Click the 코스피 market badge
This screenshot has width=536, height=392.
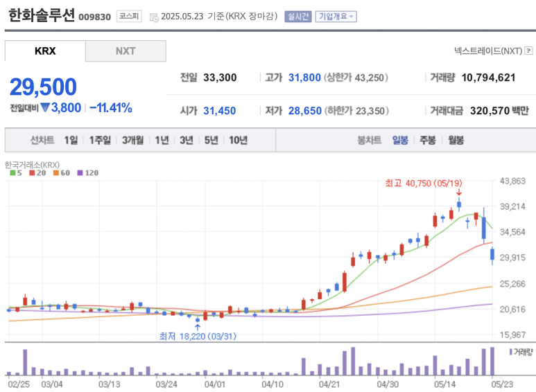pos(129,16)
